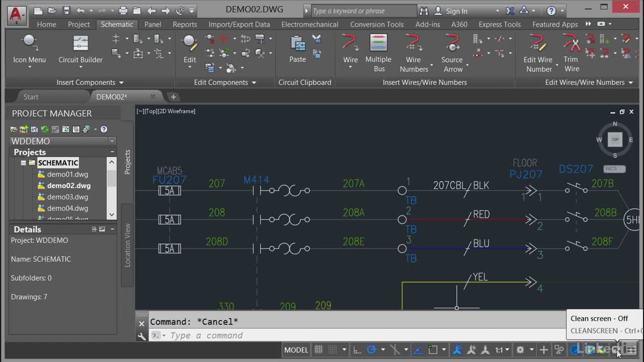This screenshot has height=362, width=644.
Task: Click the Project Manager refresh icon
Action: pos(45,129)
